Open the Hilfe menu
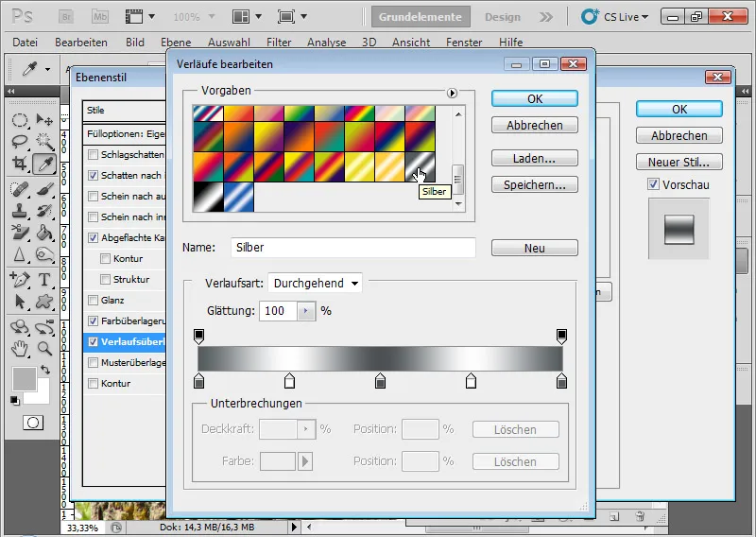 510,43
